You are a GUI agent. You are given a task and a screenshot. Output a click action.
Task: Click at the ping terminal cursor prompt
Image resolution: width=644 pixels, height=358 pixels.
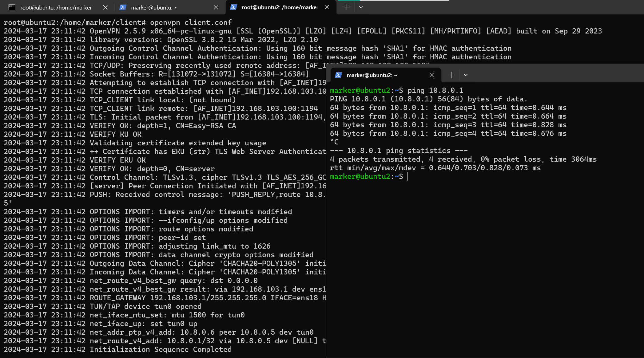(x=408, y=176)
